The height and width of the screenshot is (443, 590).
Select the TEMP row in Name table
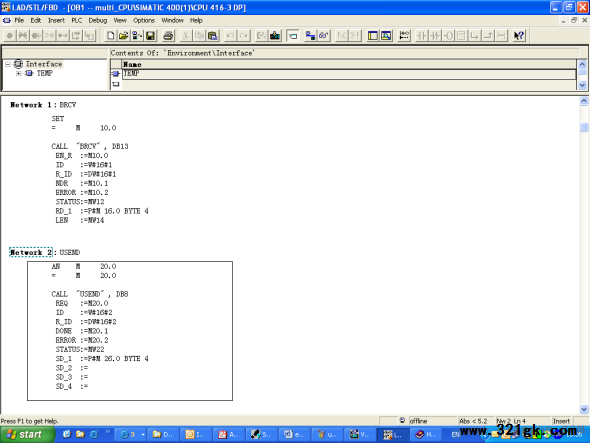coord(348,73)
